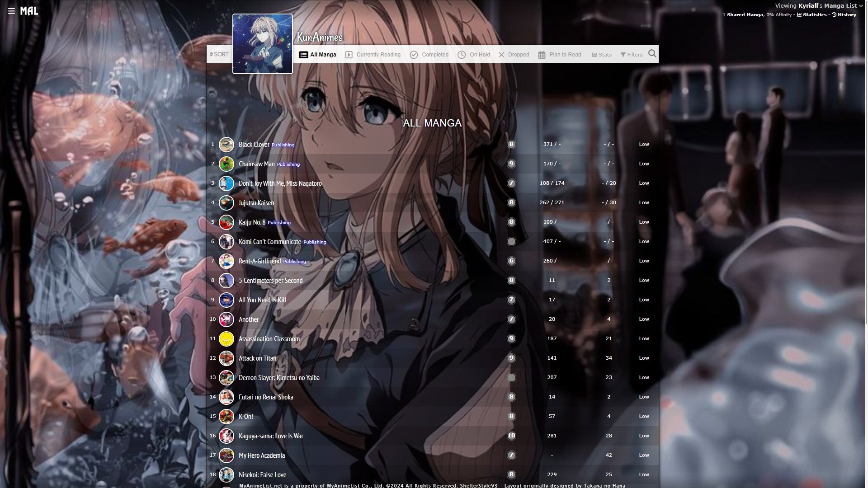Click volume count 34 for Attack on Titan
Screen dimensions: 868x488
click(609, 358)
